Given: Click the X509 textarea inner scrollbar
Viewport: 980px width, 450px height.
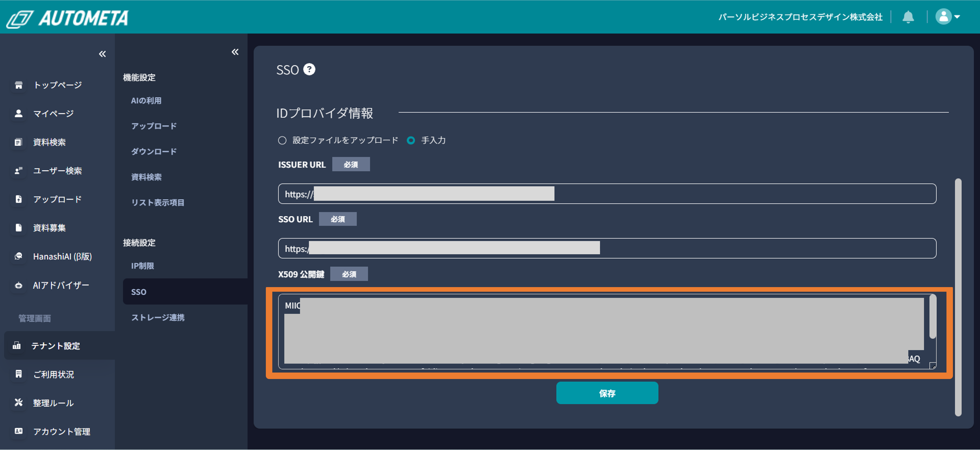Looking at the screenshot, I should 932,317.
